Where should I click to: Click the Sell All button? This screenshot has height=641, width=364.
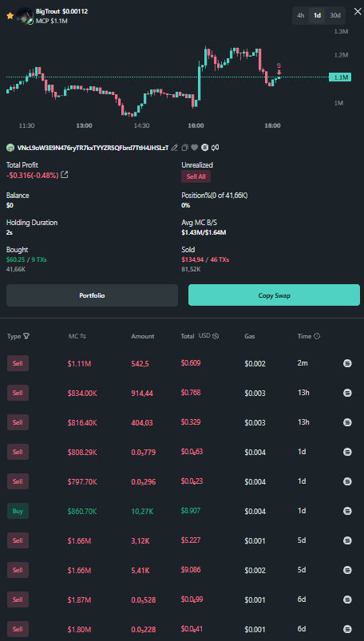196,176
